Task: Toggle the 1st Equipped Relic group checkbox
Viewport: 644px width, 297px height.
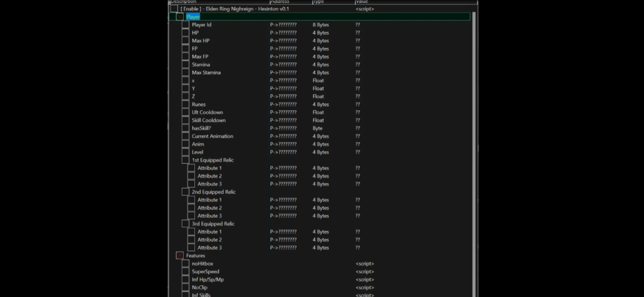Action: [x=186, y=160]
